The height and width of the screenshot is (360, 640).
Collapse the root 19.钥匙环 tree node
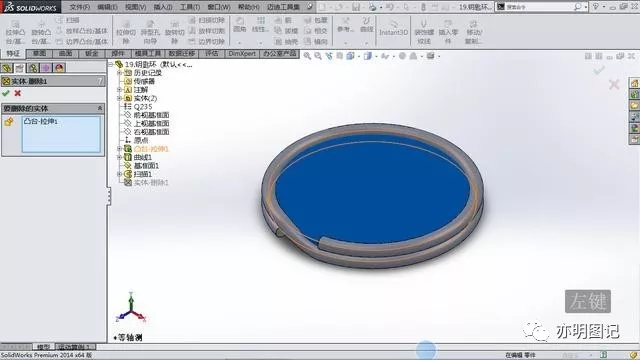coord(111,64)
